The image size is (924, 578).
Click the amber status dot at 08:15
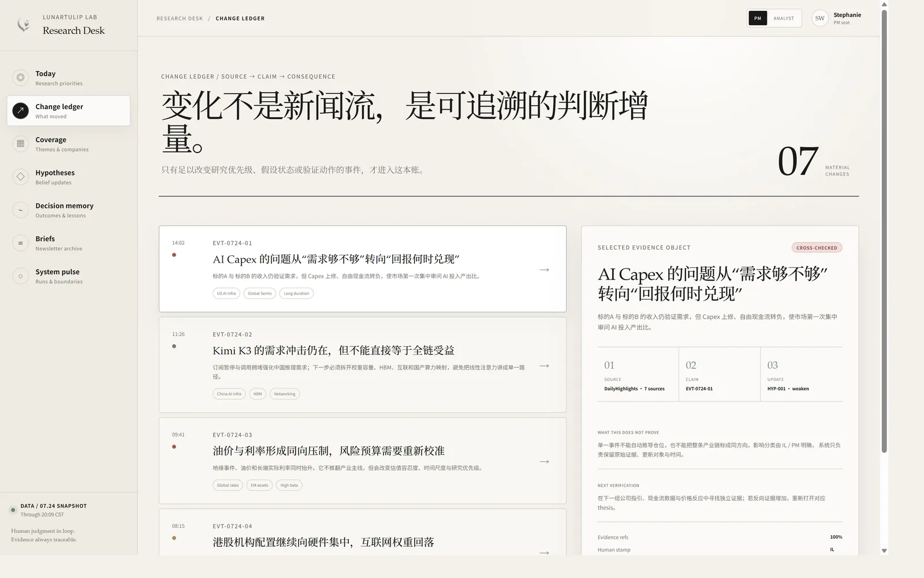pos(174,538)
